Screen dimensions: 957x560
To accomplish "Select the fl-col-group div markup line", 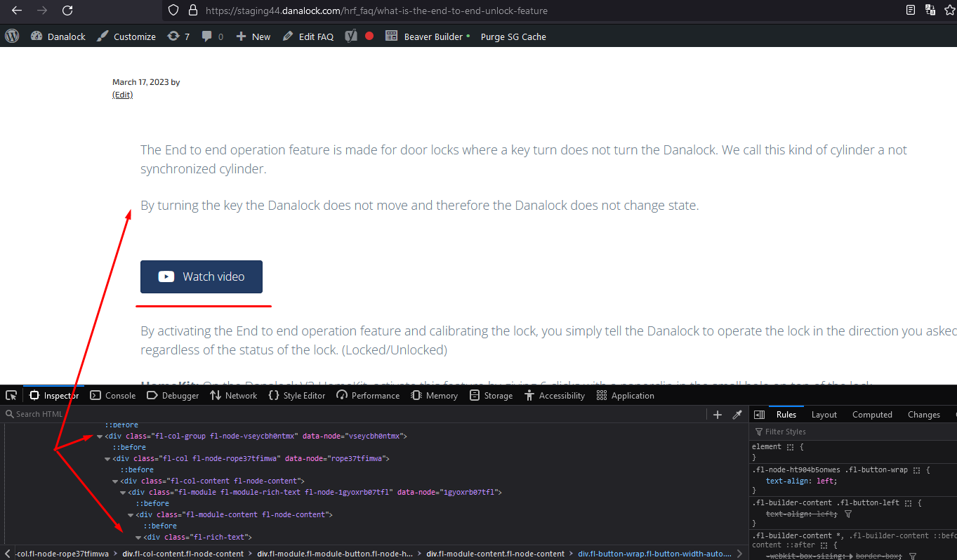I will pyautogui.click(x=256, y=436).
